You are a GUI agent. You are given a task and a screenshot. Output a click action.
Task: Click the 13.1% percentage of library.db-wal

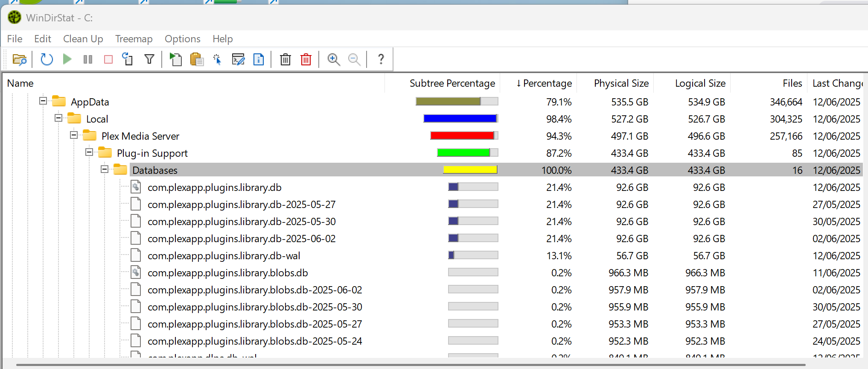pos(559,256)
